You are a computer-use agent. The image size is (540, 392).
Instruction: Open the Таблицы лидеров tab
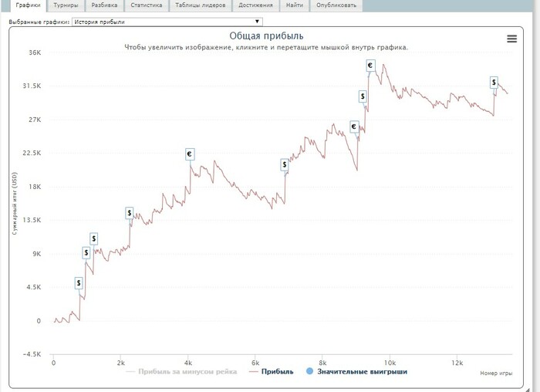click(201, 5)
